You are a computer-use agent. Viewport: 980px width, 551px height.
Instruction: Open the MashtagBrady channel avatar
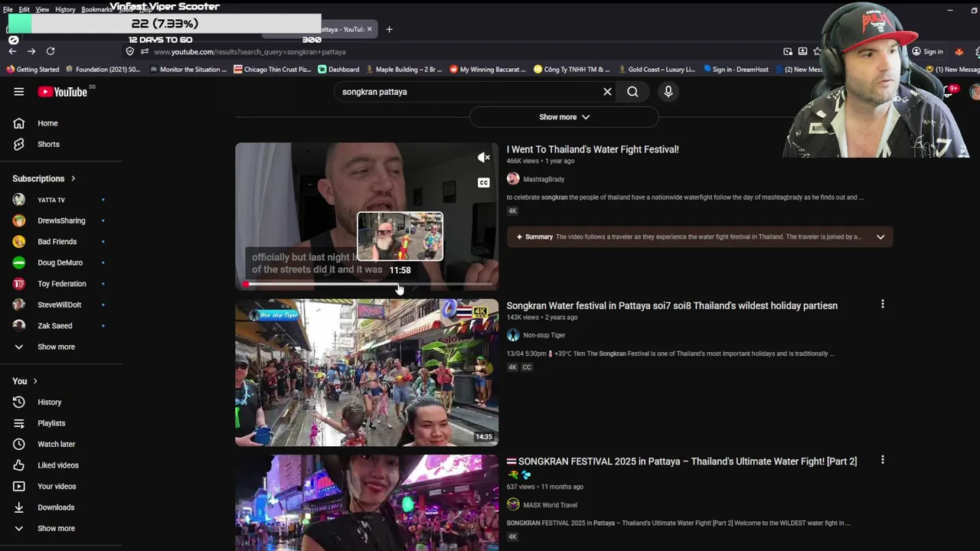click(513, 179)
